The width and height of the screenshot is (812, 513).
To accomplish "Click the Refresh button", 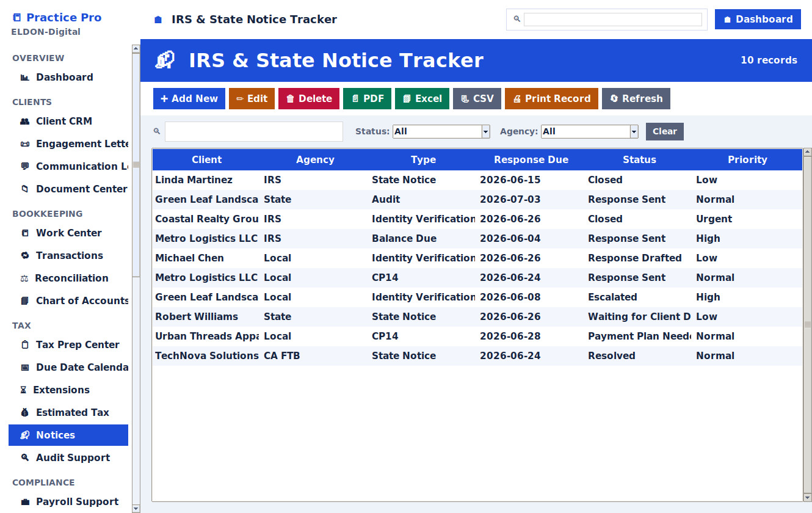I will point(636,99).
